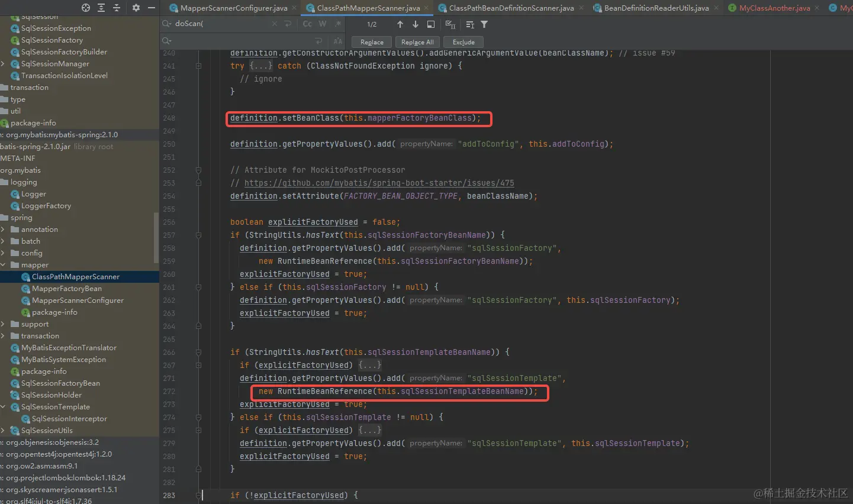The width and height of the screenshot is (853, 504).
Task: Open search history magnifier in find field
Action: (x=167, y=24)
